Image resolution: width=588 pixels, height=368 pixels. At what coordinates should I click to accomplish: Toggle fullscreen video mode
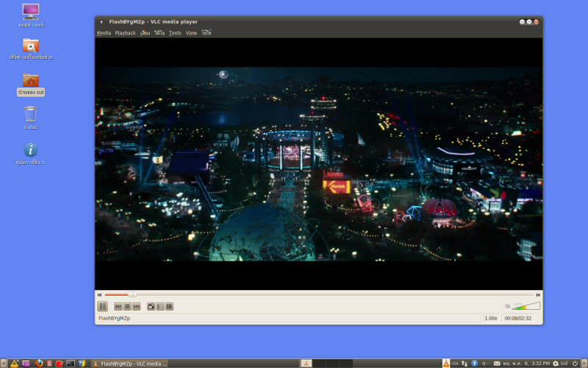(151, 306)
